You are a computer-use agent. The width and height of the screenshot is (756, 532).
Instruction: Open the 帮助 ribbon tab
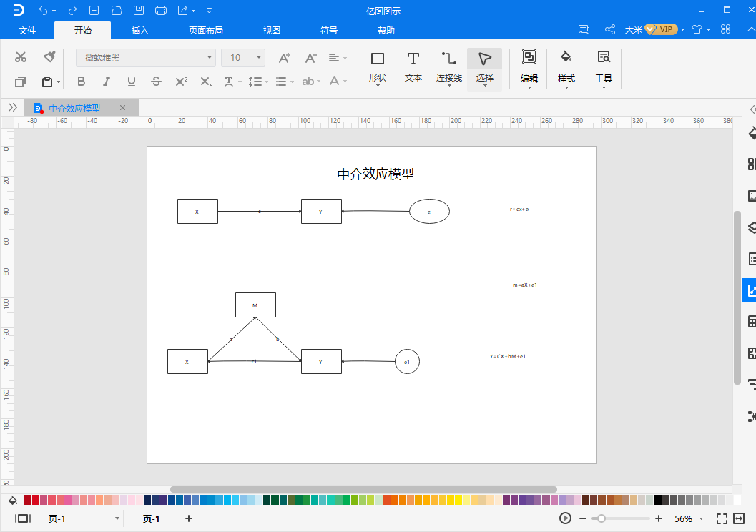click(386, 30)
